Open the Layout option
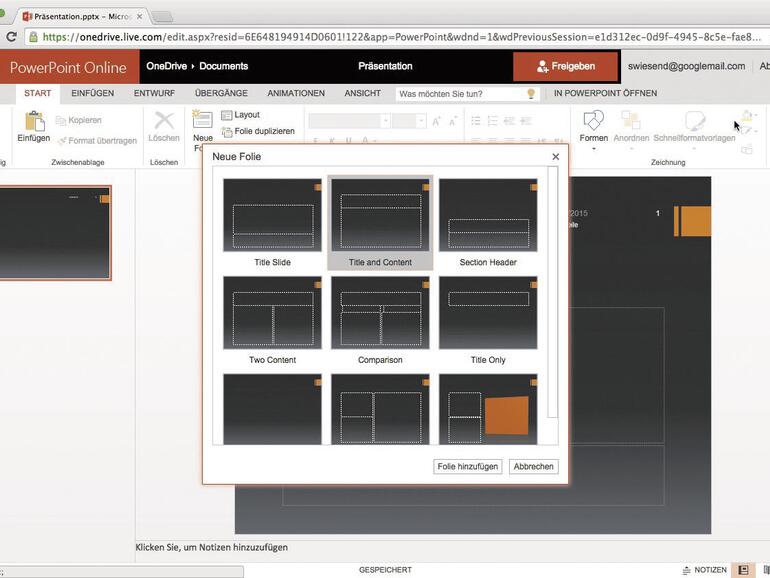770x578 pixels. click(x=241, y=115)
